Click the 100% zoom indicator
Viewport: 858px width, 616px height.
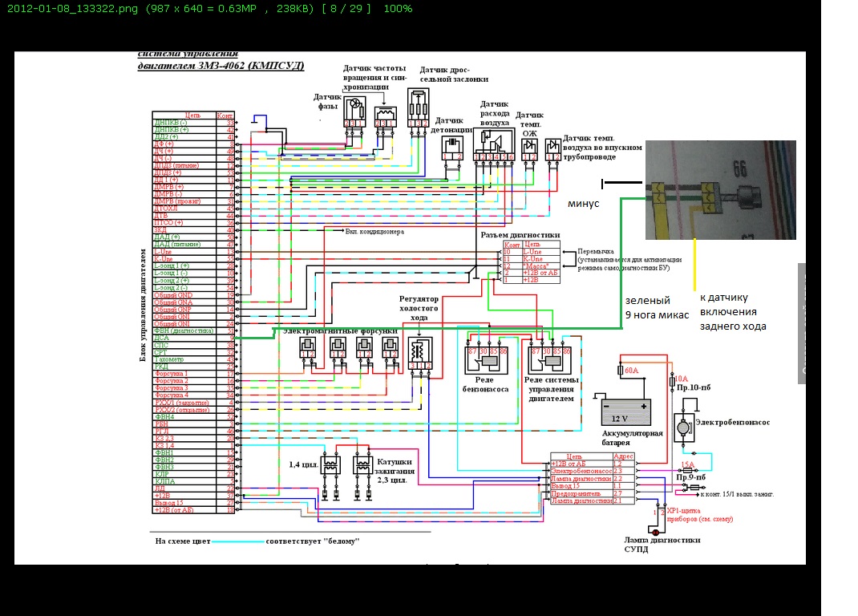398,9
